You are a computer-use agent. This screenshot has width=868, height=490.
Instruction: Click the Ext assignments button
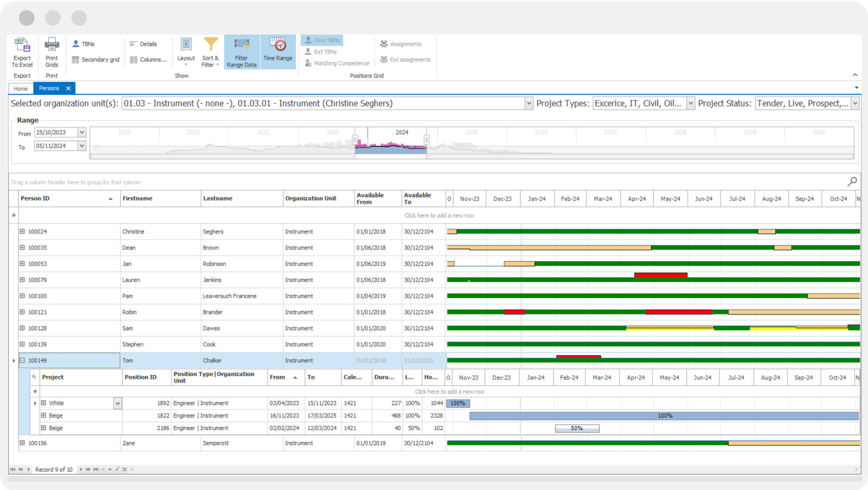tap(405, 59)
